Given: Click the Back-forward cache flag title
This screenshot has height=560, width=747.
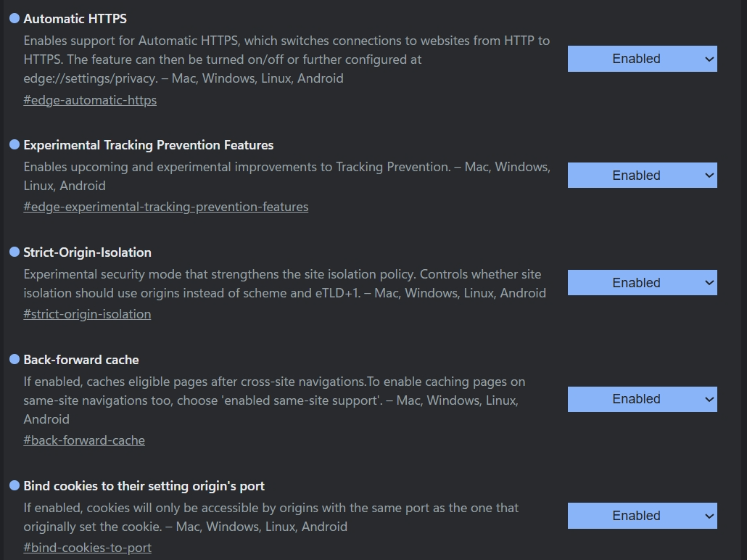Looking at the screenshot, I should click(x=81, y=359).
